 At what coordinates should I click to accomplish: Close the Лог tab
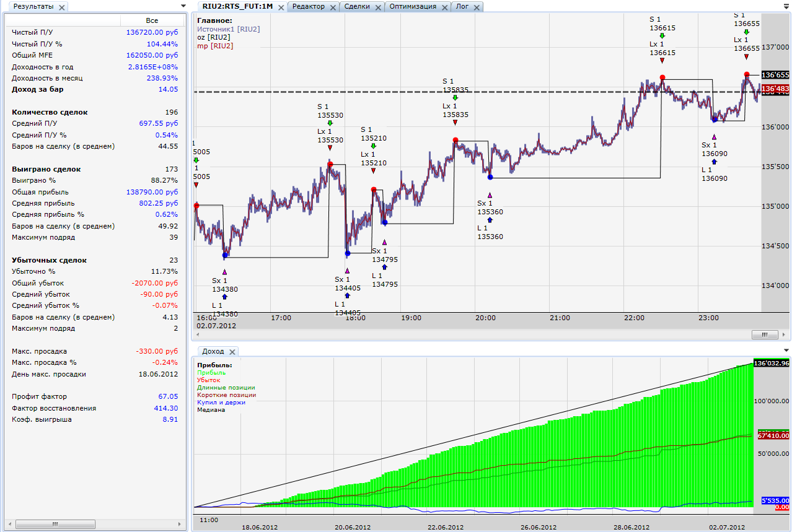click(477, 7)
